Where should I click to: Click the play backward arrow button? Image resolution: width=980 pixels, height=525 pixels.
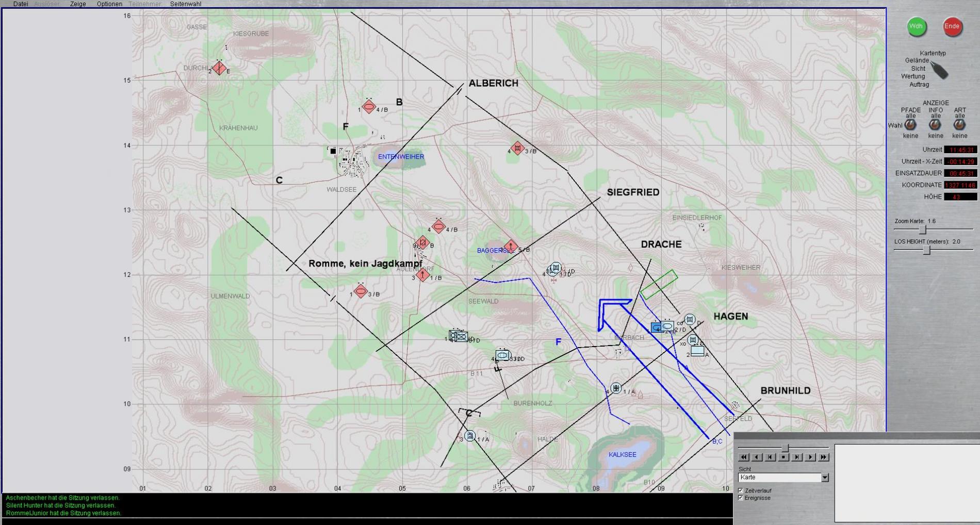757,457
